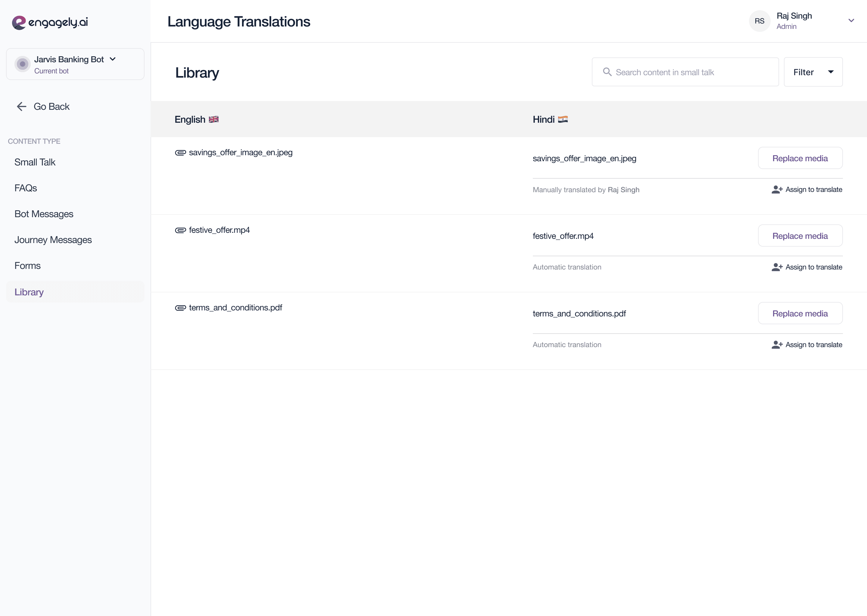
Task: Click the RS user avatar
Action: [759, 21]
